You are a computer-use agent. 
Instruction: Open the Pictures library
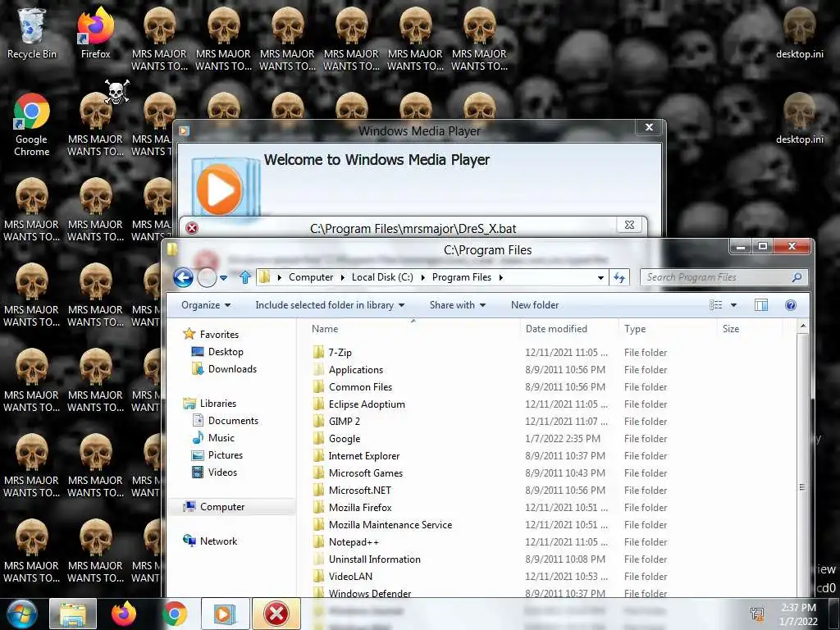(x=217, y=454)
